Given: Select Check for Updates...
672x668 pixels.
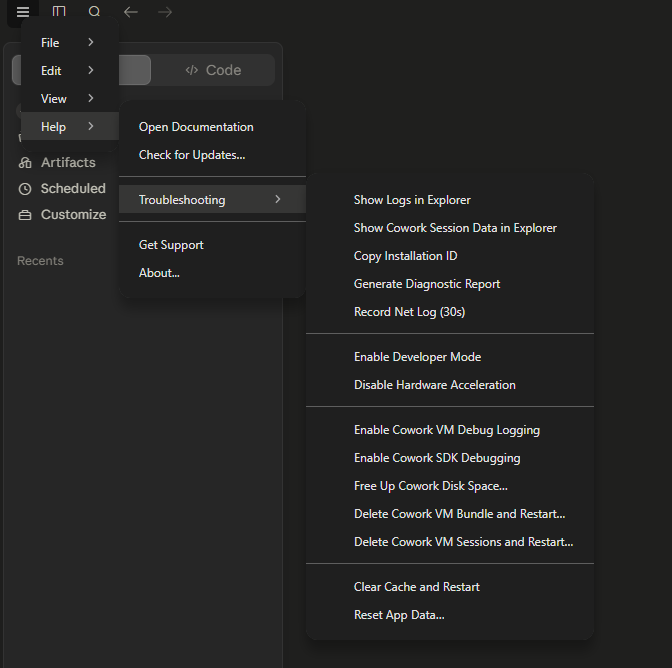Looking at the screenshot, I should 212,155.
